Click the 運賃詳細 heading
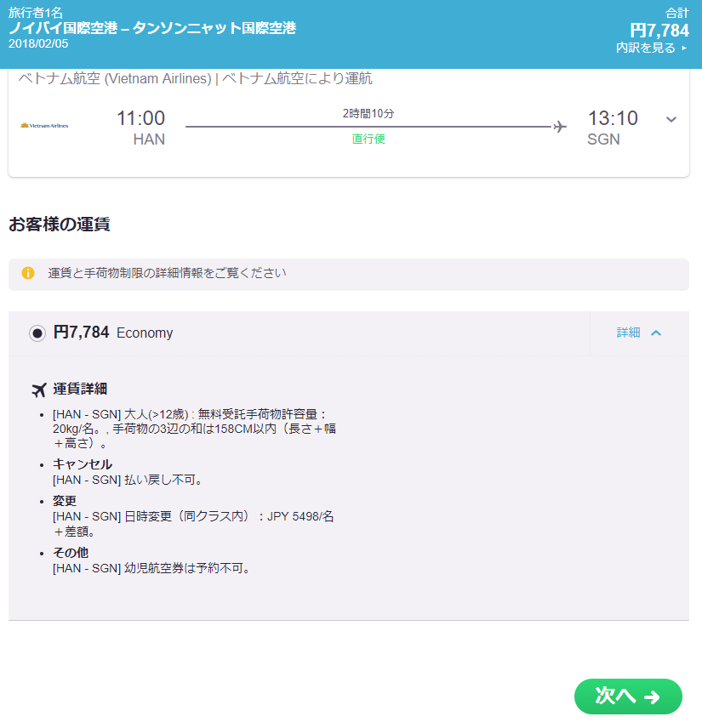Screen dimensions: 702x728 (x=80, y=389)
